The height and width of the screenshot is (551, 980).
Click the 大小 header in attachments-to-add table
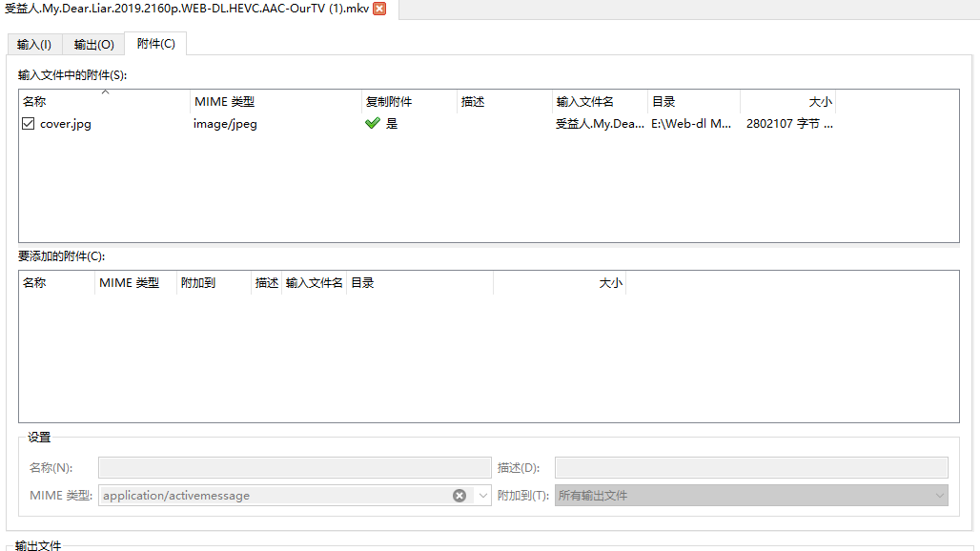(560, 283)
